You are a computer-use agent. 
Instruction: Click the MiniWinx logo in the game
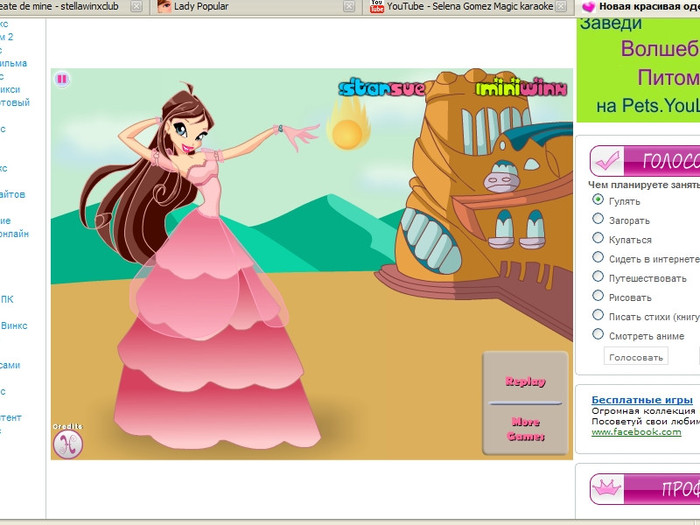point(520,88)
